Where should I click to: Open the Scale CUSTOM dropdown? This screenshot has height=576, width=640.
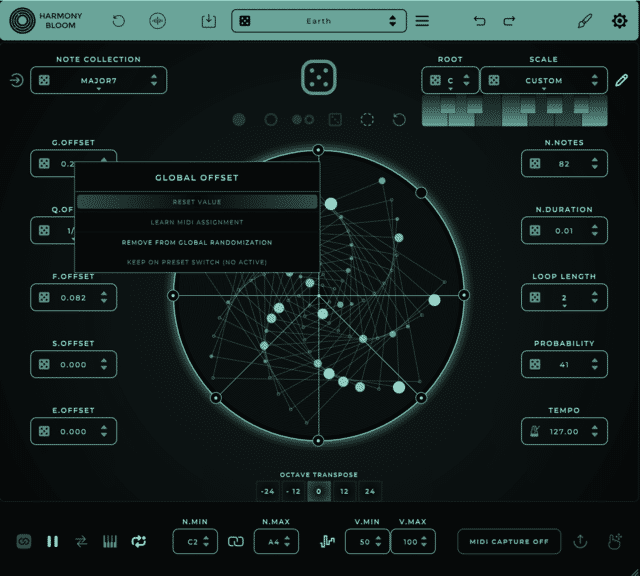[x=544, y=80]
